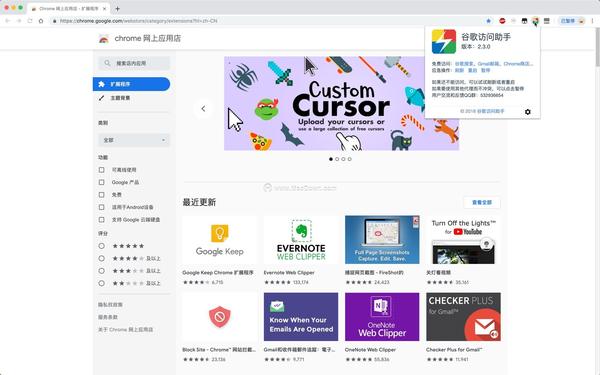Click the gray striped extension icon
Image resolution: width=600 pixels, height=375 pixels.
click(x=546, y=21)
